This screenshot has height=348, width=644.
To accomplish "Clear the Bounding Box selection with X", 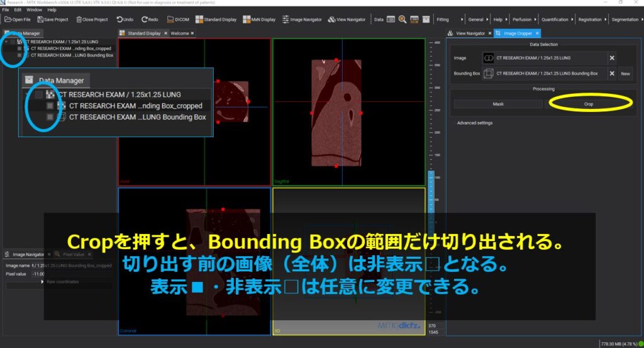I will (612, 74).
